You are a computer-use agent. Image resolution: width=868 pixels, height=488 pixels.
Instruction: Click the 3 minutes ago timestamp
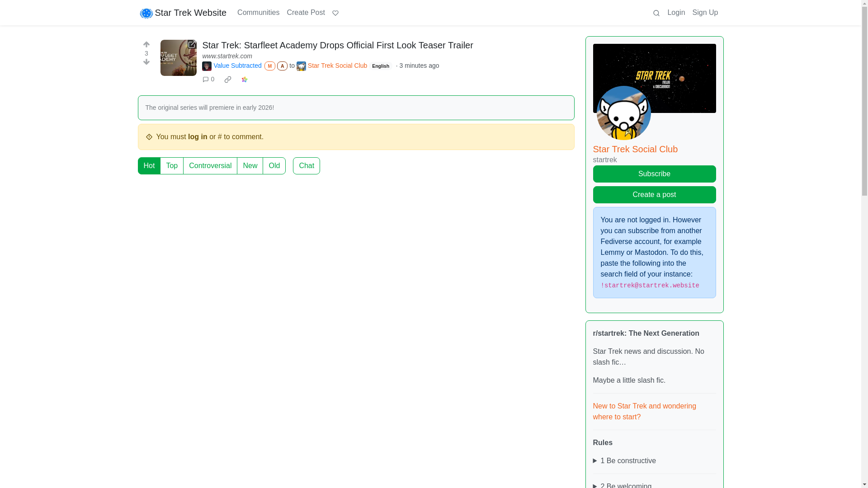point(419,66)
